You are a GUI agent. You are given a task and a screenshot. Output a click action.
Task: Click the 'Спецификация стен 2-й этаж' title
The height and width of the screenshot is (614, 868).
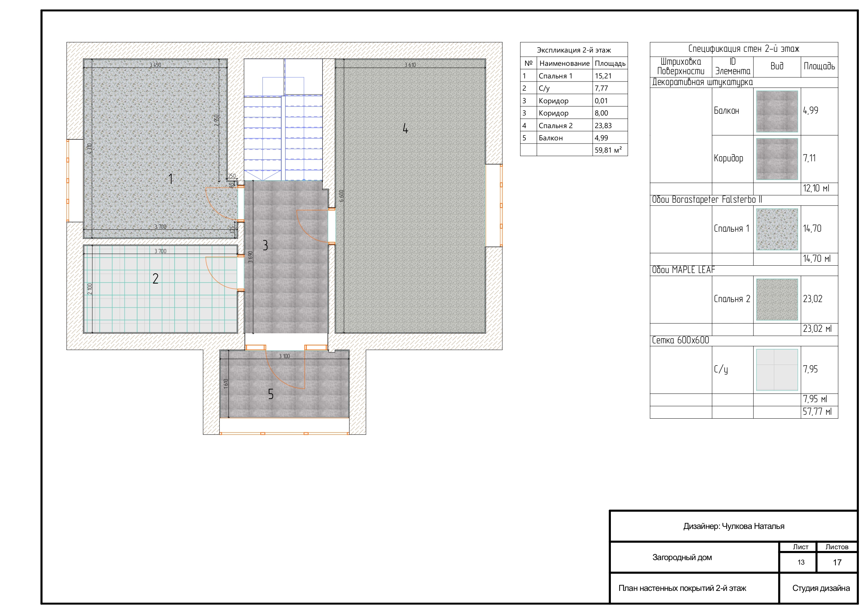point(743,49)
